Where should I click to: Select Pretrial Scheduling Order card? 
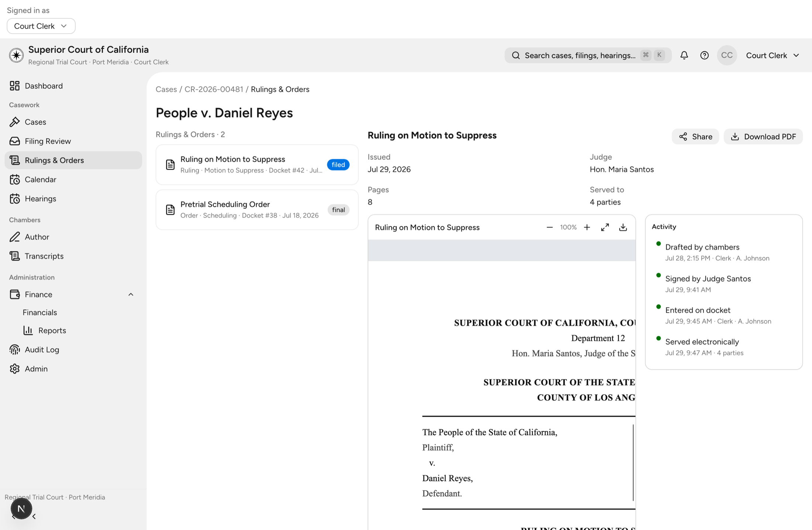(x=257, y=210)
